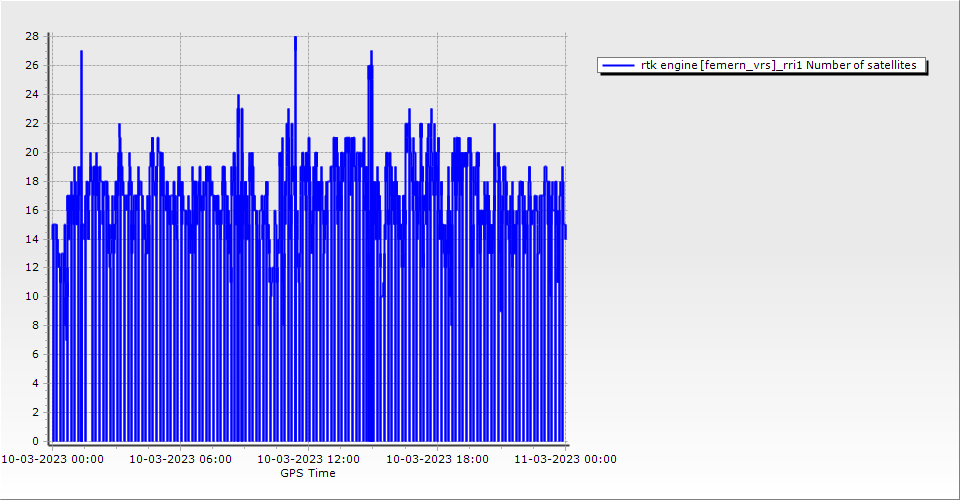Click the y-axis tick label 10
Image resolution: width=960 pixels, height=500 pixels.
[32, 296]
